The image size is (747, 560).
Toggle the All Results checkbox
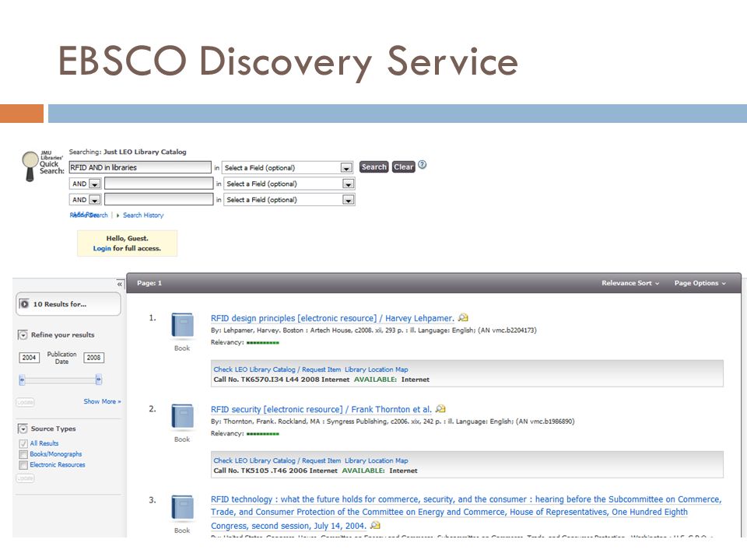click(23, 444)
